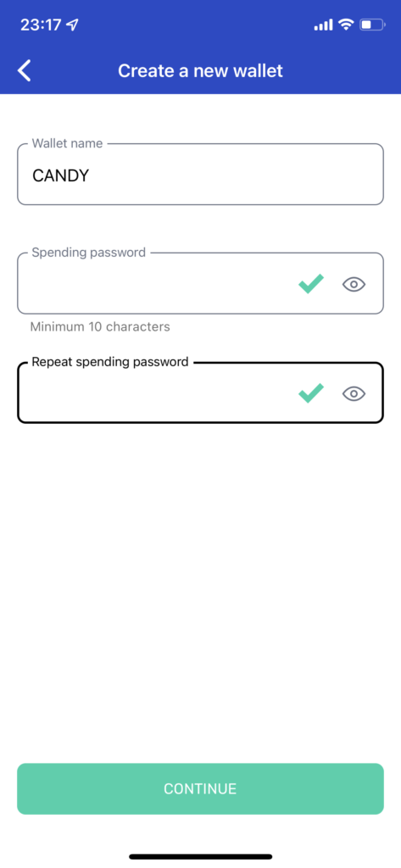Tap the checkmark in Repeat spending password

[311, 393]
